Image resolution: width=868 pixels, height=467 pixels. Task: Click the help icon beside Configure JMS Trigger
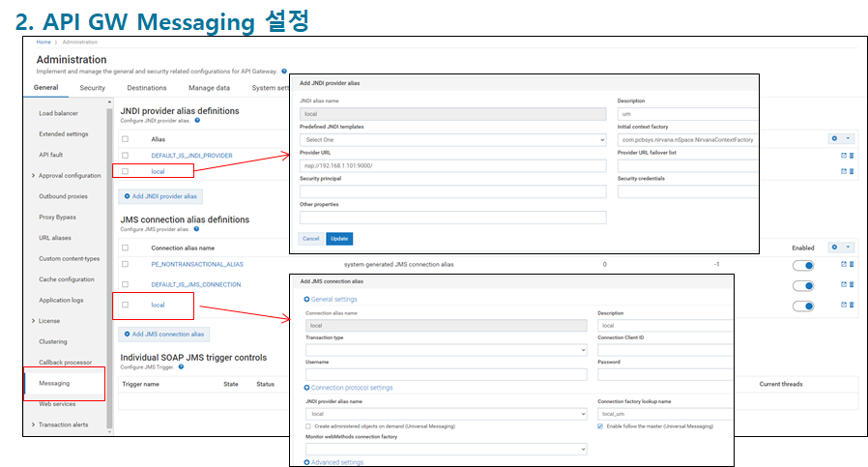[181, 367]
